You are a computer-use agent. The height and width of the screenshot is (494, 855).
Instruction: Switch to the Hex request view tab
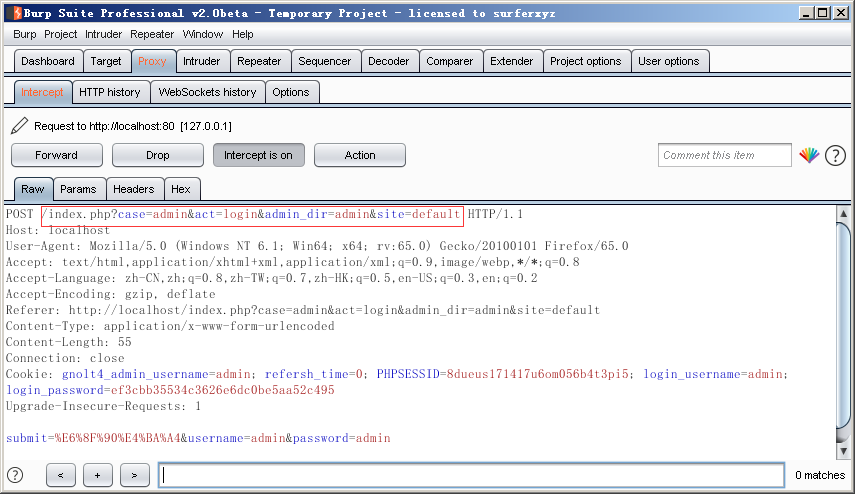pyautogui.click(x=181, y=189)
